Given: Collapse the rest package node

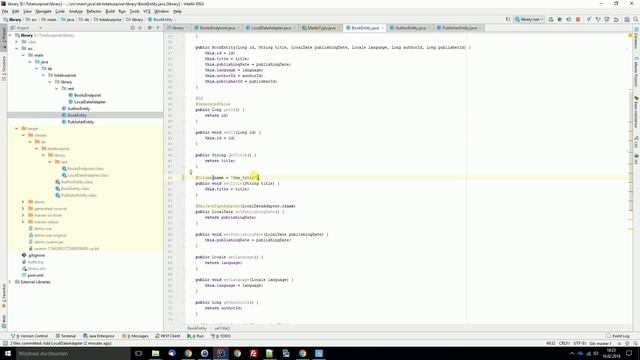Looking at the screenshot, I should point(57,89).
